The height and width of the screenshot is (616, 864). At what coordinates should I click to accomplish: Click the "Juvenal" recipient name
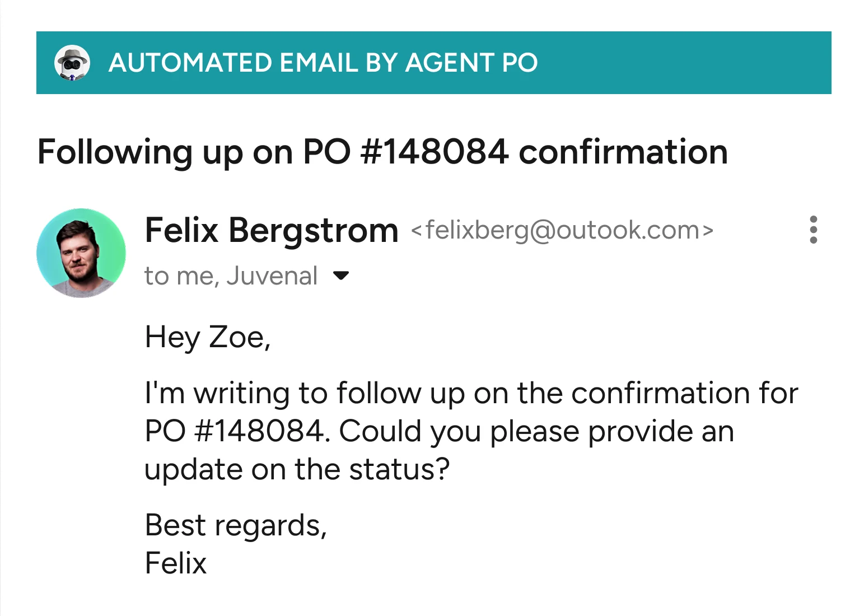[x=272, y=276]
